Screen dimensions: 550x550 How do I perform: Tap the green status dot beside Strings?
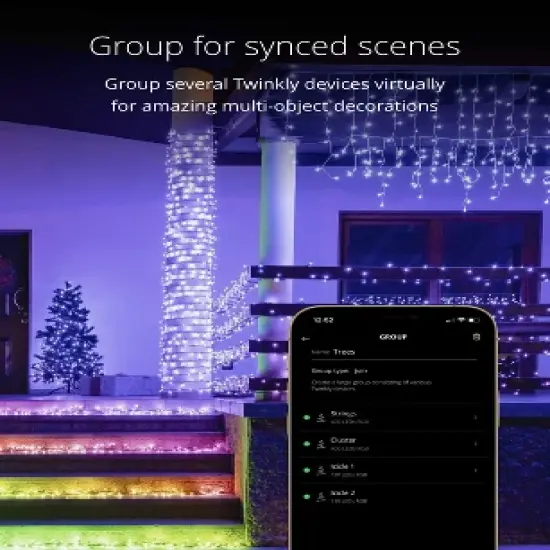[307, 417]
